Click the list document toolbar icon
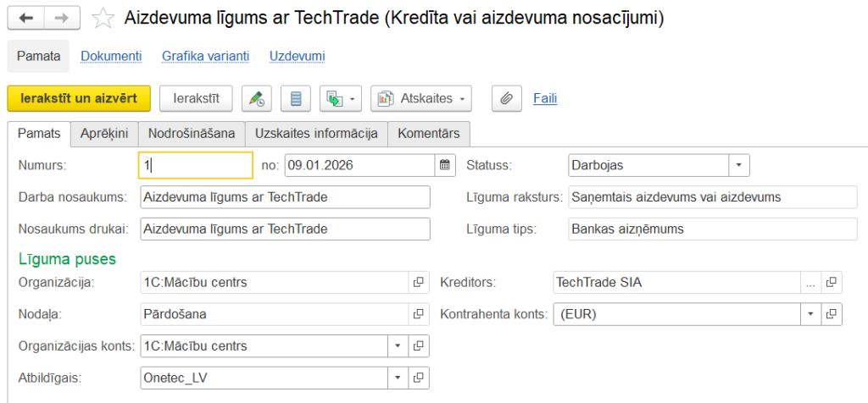Image resolution: width=868 pixels, height=403 pixels. [x=296, y=99]
